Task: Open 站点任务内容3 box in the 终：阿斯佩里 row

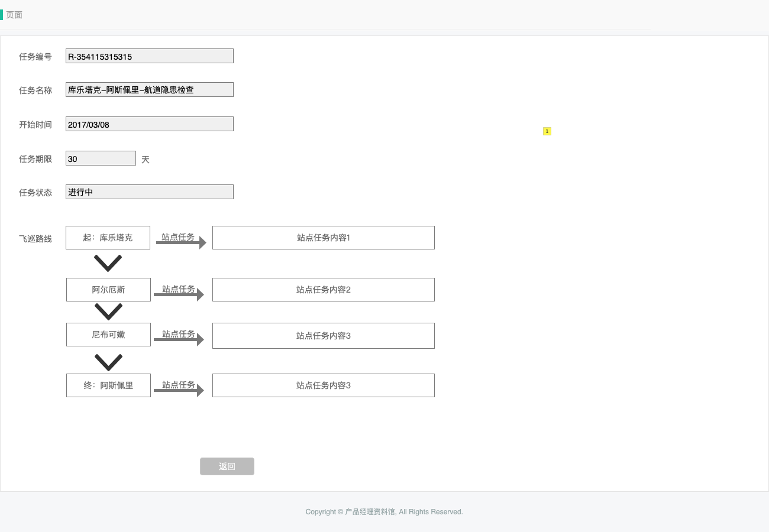Action: pyautogui.click(x=324, y=385)
